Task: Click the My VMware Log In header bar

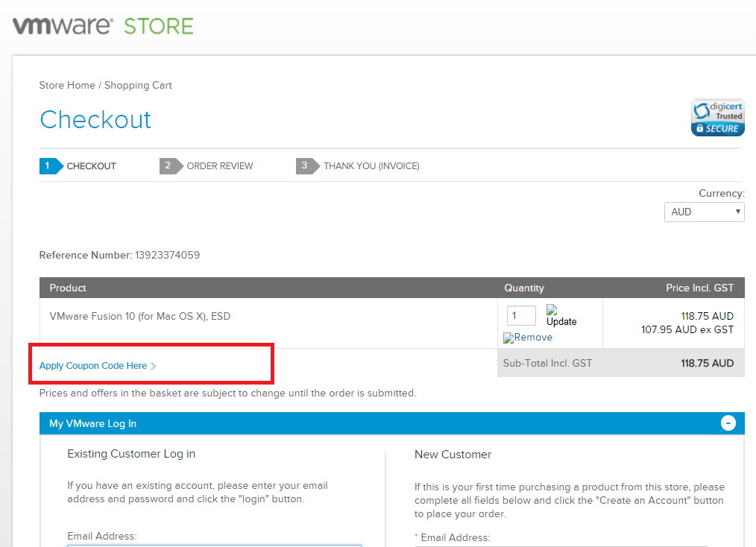Action: (x=392, y=423)
